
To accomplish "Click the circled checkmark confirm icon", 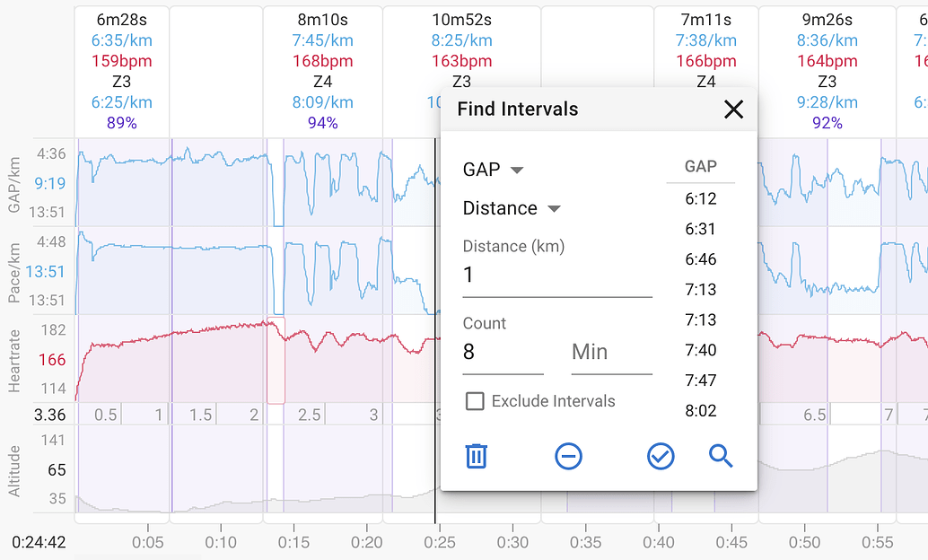I will (661, 457).
